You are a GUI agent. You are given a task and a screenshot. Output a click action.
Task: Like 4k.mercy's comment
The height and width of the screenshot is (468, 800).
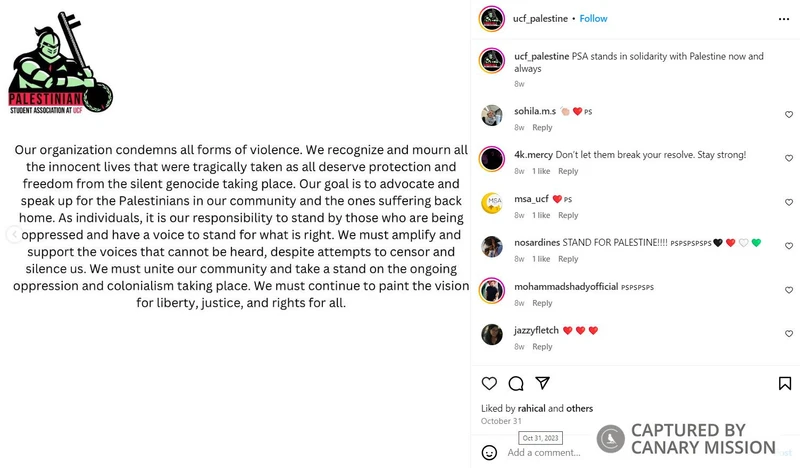pos(789,159)
